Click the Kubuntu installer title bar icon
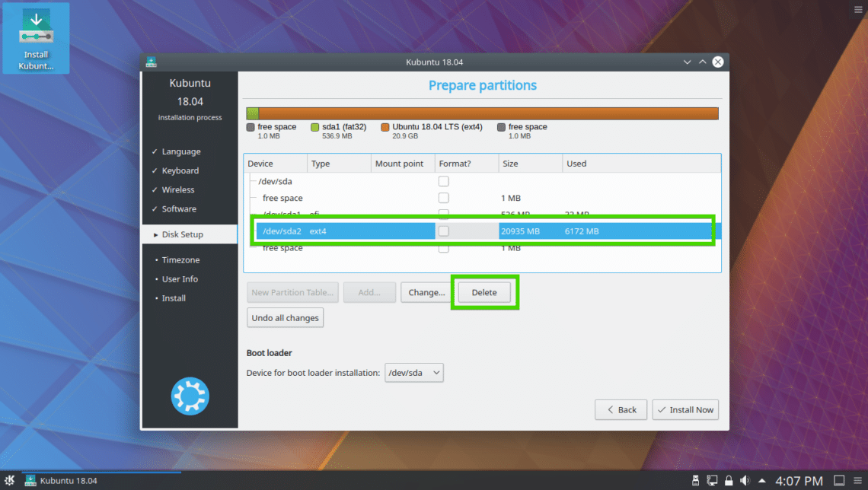The height and width of the screenshot is (490, 868). (151, 62)
